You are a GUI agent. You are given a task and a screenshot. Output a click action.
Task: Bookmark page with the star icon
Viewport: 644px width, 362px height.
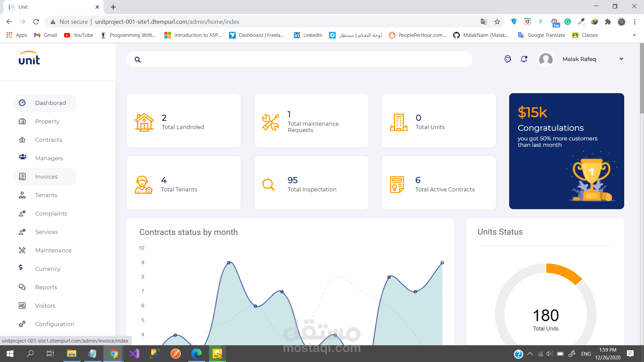tap(497, 22)
